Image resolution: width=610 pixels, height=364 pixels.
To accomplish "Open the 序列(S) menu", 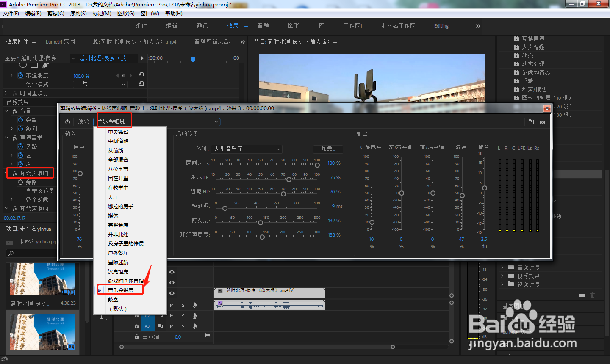I will point(78,14).
